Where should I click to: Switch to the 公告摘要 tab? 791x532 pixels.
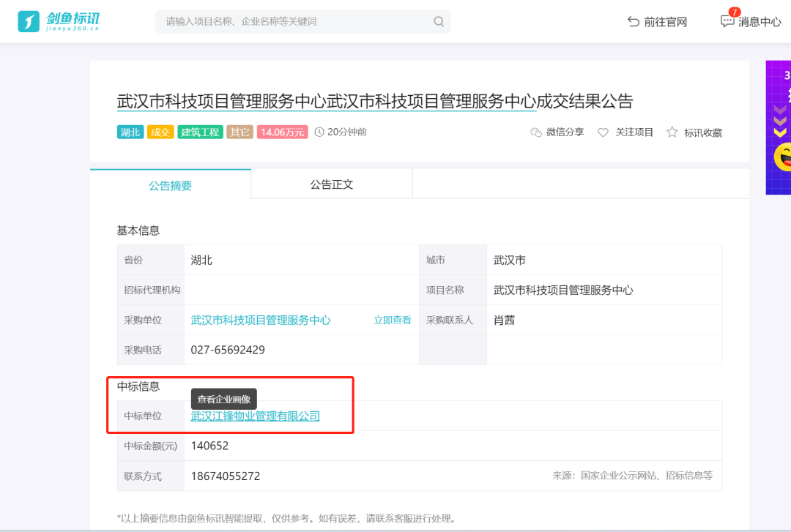[x=170, y=185]
